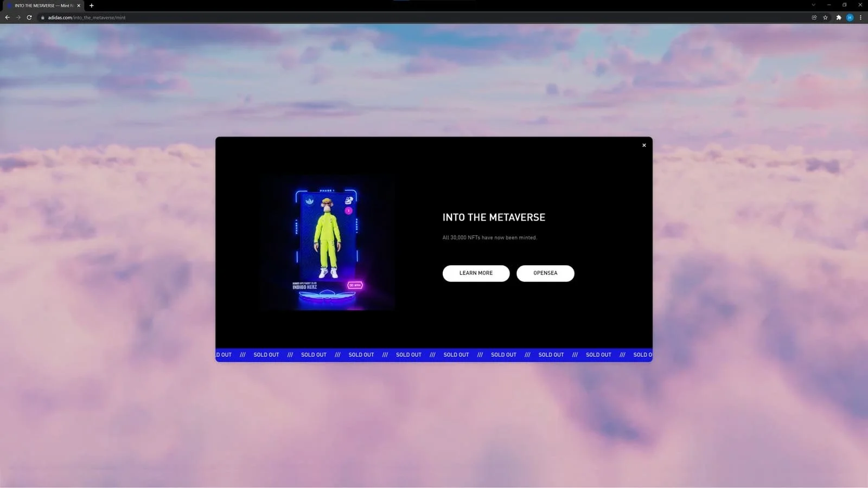This screenshot has width=868, height=488.
Task: Click the SOLD OUT ticker banner
Action: pyautogui.click(x=434, y=355)
